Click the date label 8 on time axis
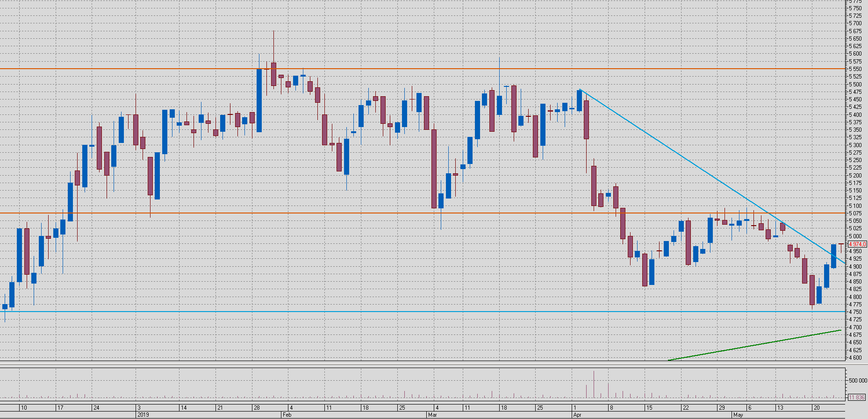This screenshot has height=419, width=868. 611,408
